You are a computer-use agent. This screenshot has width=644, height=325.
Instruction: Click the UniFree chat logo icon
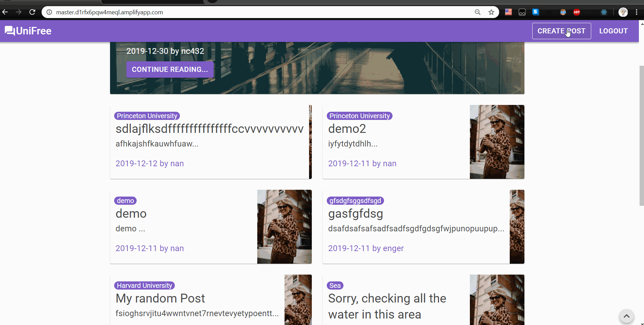(10, 31)
